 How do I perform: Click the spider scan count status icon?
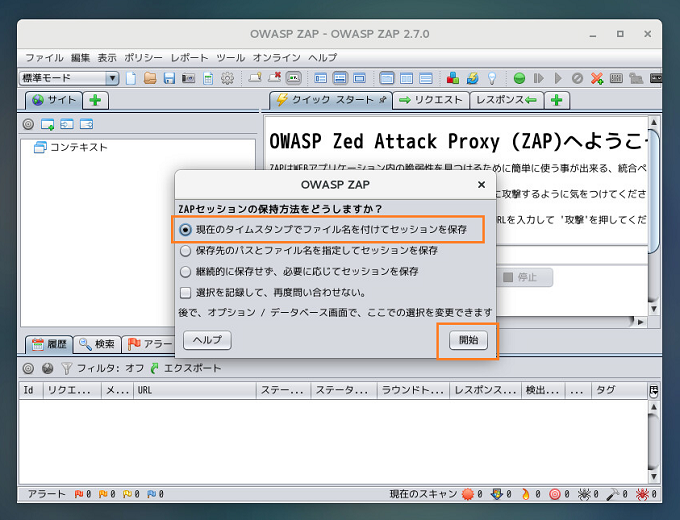pyautogui.click(x=585, y=494)
